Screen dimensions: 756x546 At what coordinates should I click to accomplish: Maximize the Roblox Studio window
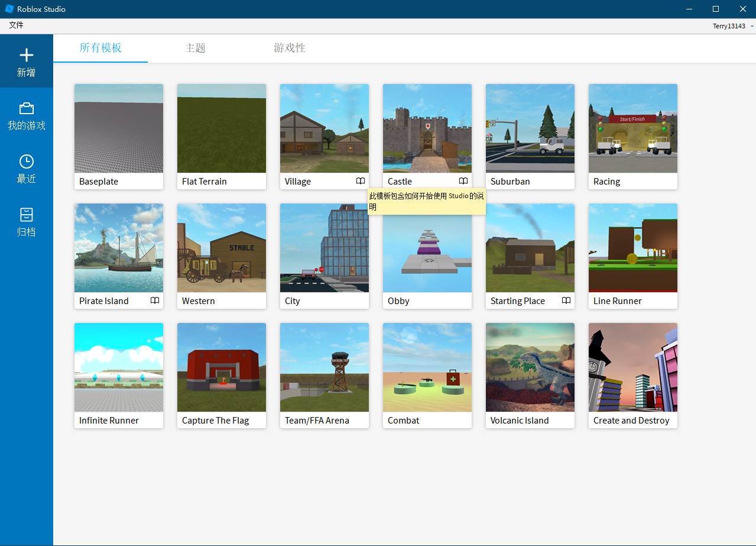pyautogui.click(x=715, y=9)
